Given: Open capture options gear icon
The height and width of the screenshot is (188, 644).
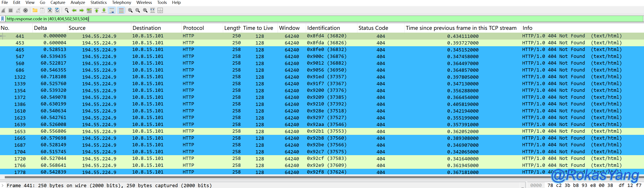Looking at the screenshot, I should click(x=26, y=10).
